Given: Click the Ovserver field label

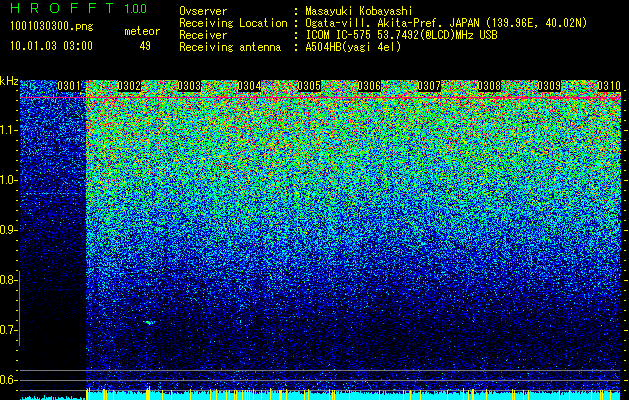Looking at the screenshot, I should (x=203, y=12).
